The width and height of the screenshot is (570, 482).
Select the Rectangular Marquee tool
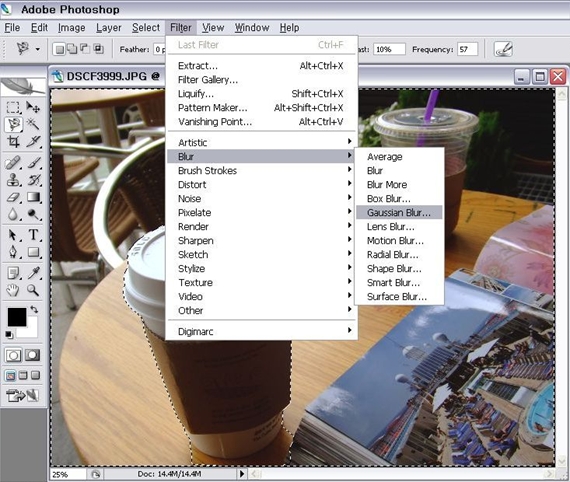point(13,107)
